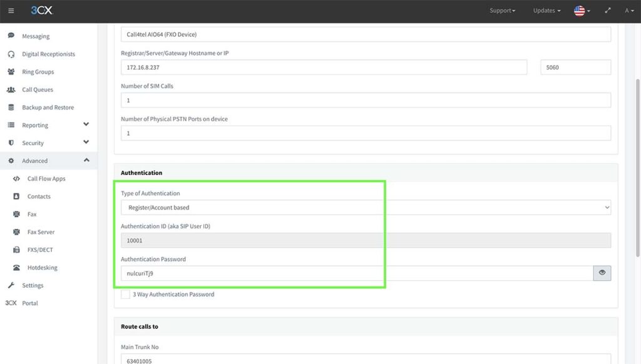Screen dimensions: 641x364
Task: Reveal the Authentication Password with the eye toggle
Action: tap(602, 273)
